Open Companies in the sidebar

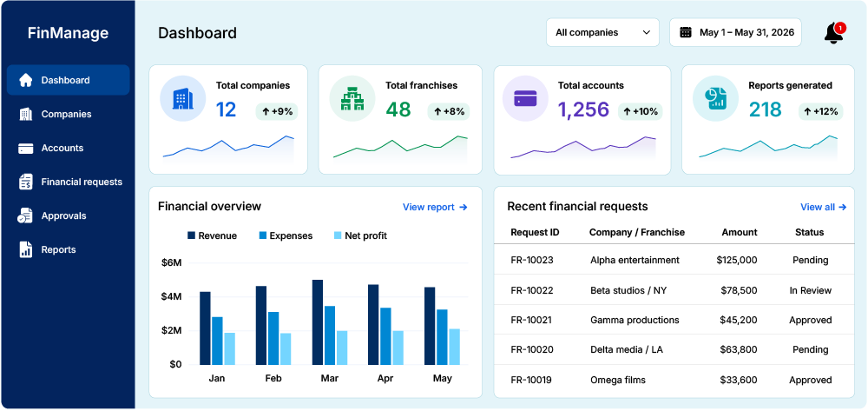[68, 114]
